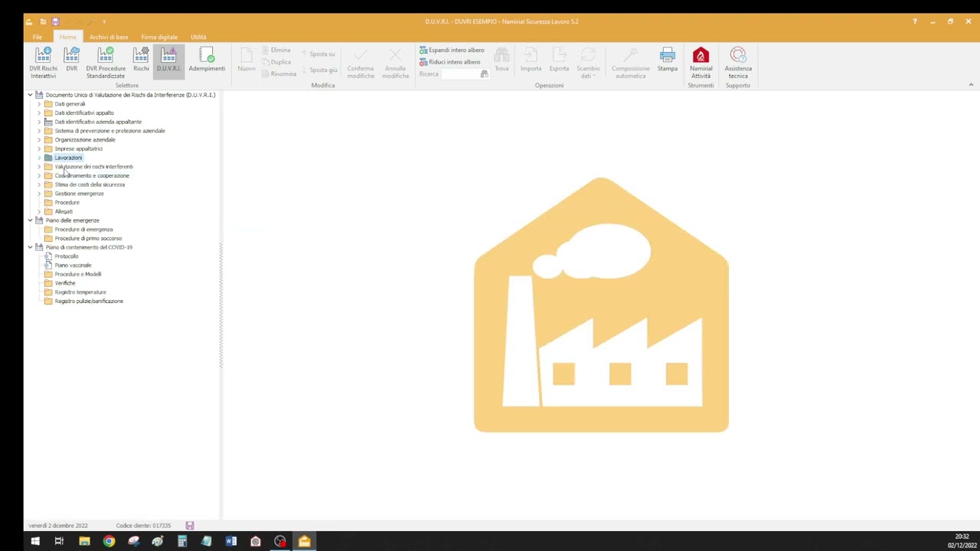Select Procedure di primo soccorso

pyautogui.click(x=88, y=238)
